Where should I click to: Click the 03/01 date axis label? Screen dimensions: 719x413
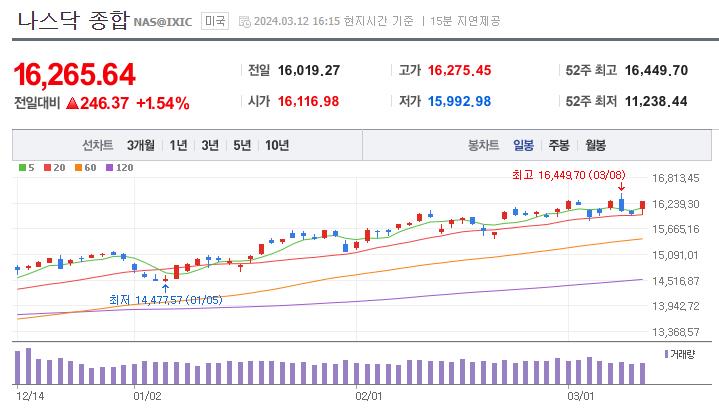click(581, 396)
